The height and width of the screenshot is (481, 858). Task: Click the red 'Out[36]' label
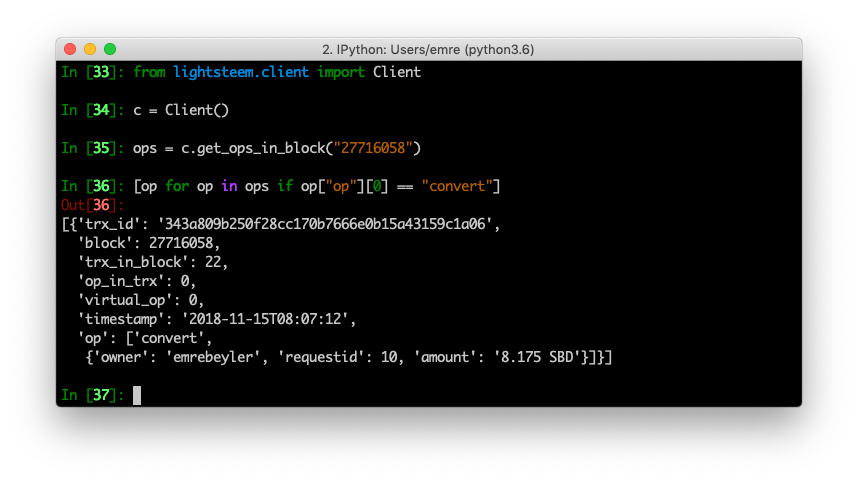(x=92, y=205)
